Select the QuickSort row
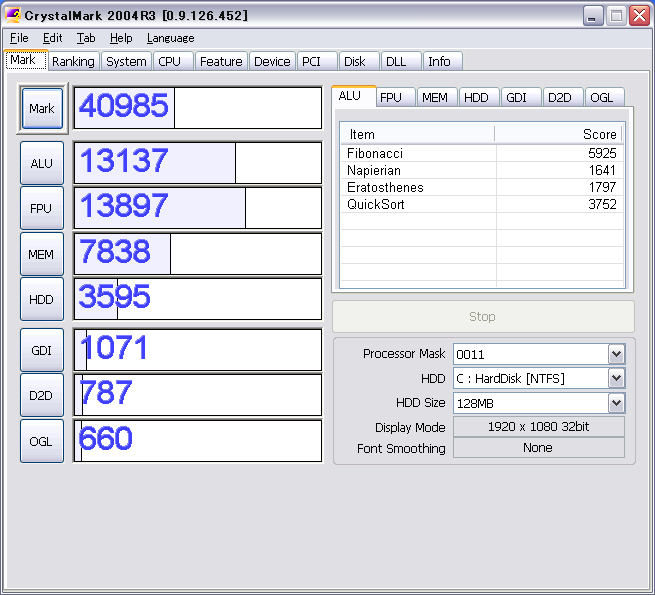The image size is (655, 595). [482, 204]
